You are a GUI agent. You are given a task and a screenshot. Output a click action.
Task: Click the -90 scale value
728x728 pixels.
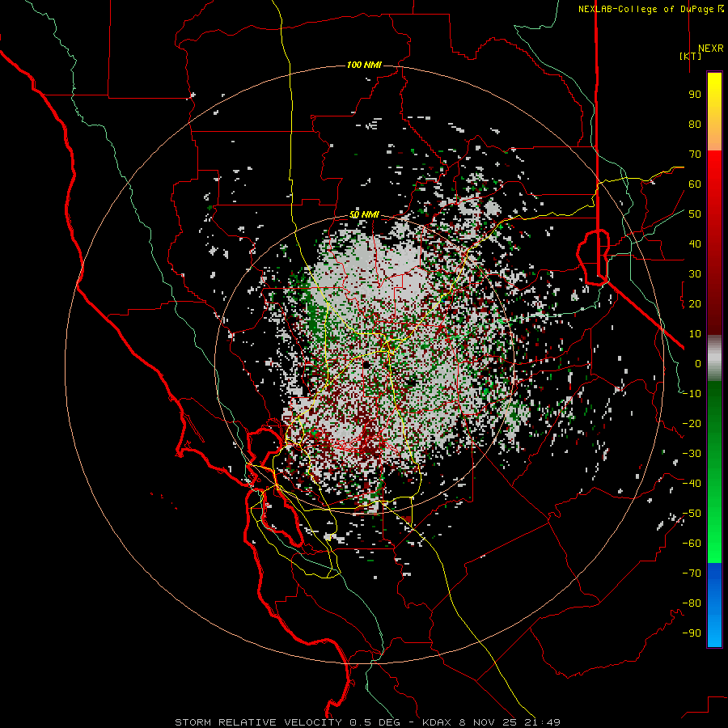pyautogui.click(x=692, y=633)
